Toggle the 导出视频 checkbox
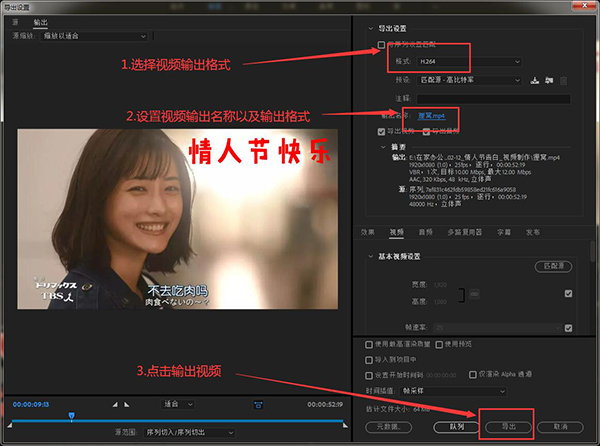This screenshot has width=600, height=446. point(381,132)
